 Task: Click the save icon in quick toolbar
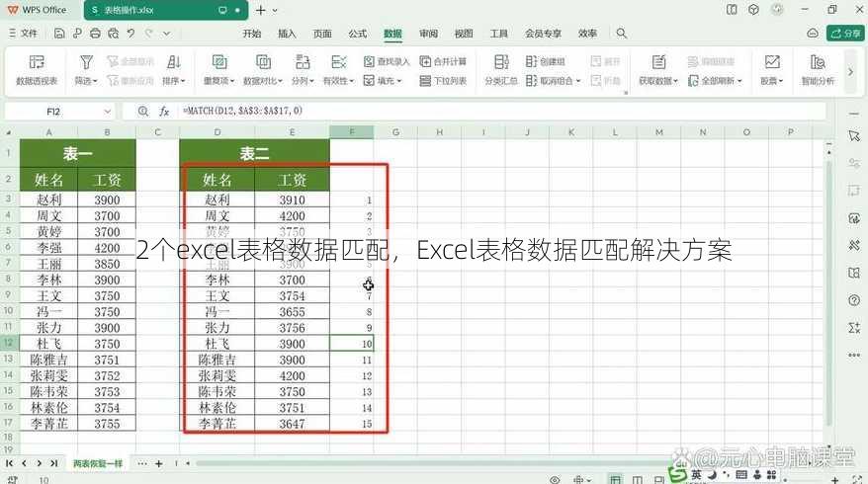click(59, 34)
